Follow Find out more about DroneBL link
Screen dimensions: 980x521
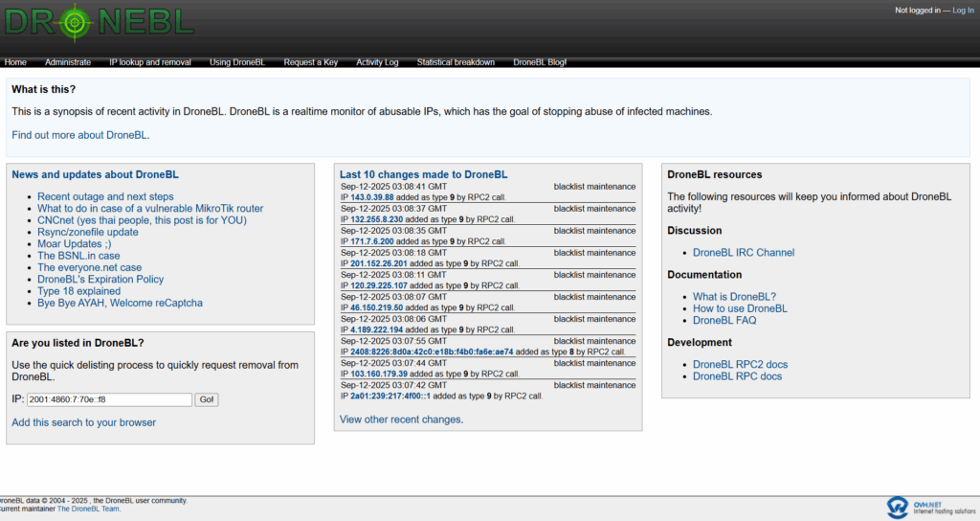pyautogui.click(x=80, y=135)
